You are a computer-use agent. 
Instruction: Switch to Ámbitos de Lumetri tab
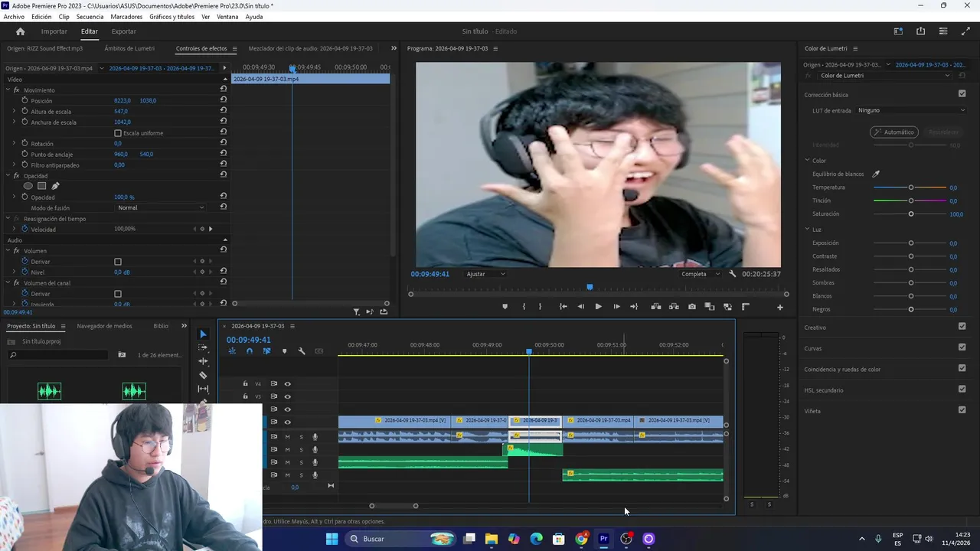coord(129,48)
